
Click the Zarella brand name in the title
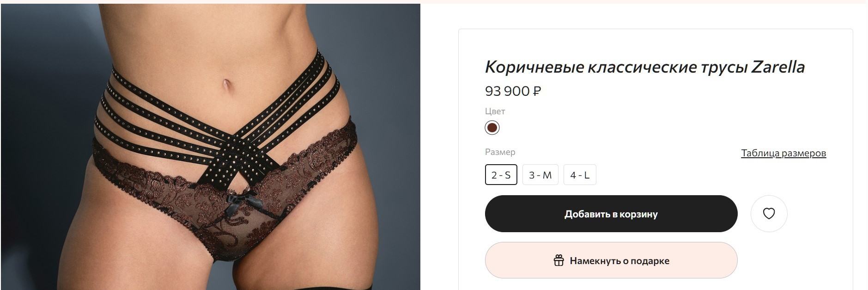778,67
